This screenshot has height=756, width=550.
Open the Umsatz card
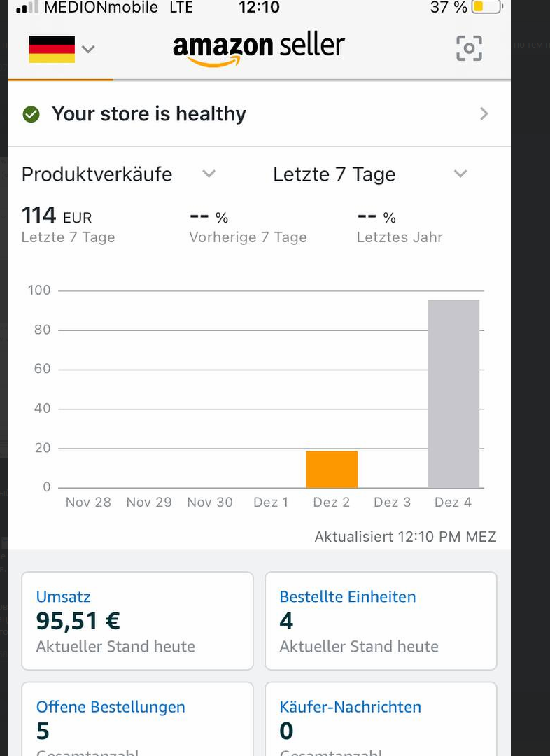pyautogui.click(x=137, y=621)
